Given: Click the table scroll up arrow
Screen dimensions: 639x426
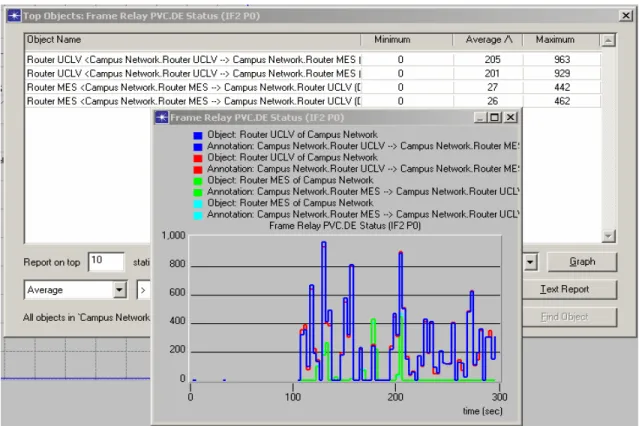Looking at the screenshot, I should pyautogui.click(x=608, y=40).
